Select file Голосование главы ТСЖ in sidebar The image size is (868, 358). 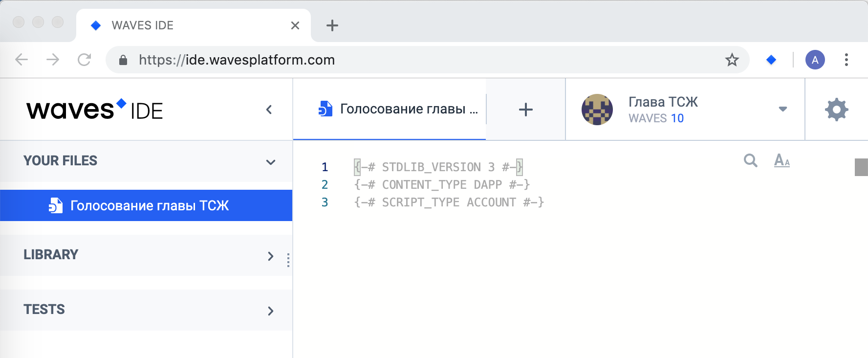pos(146,205)
